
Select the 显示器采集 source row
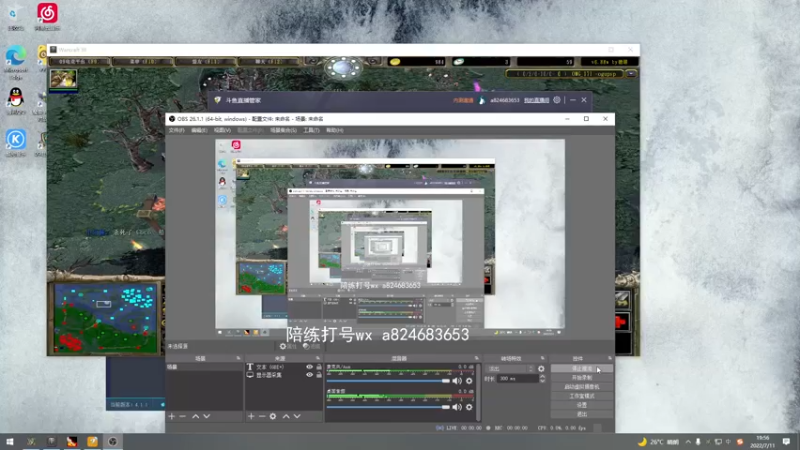[284, 375]
